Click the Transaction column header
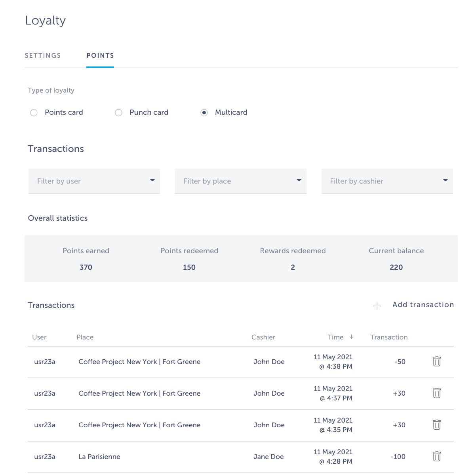The width and height of the screenshot is (476, 474). click(388, 337)
